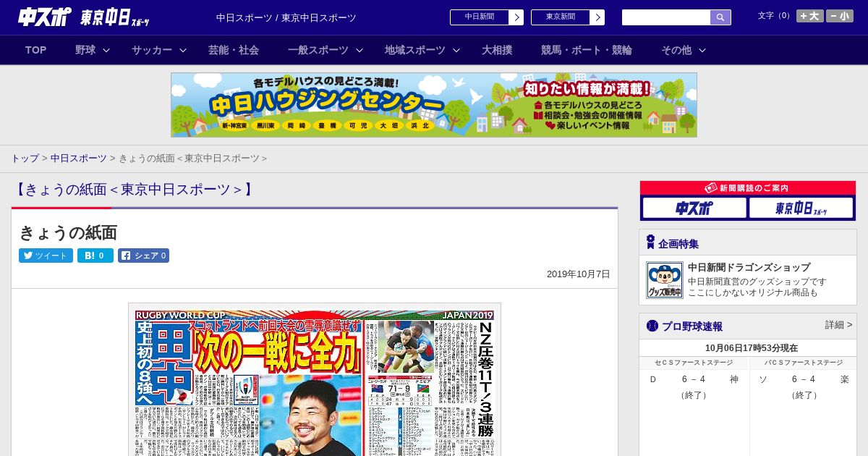The height and width of the screenshot is (456, 868).
Task: Click 中スポ subscription banner button
Action: point(694,208)
